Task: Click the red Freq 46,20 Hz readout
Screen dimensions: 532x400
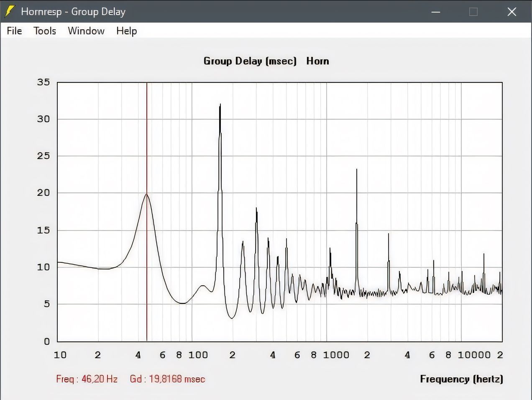Action: tap(87, 379)
